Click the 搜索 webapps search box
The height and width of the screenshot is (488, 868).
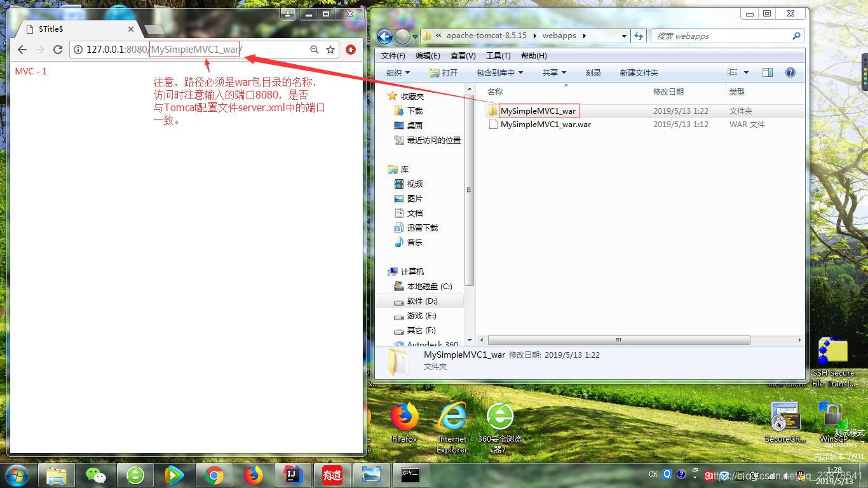tap(728, 36)
